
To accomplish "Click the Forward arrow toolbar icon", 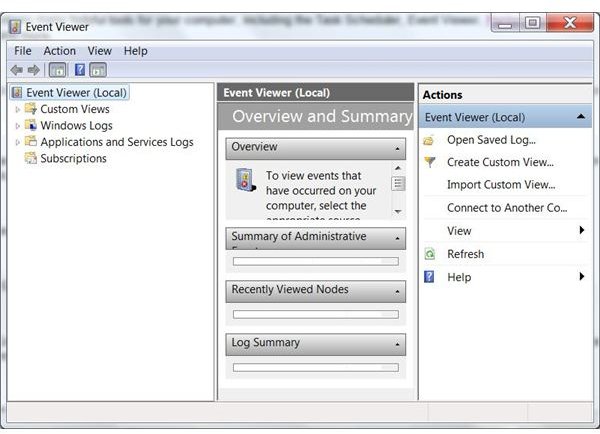I will [34, 70].
